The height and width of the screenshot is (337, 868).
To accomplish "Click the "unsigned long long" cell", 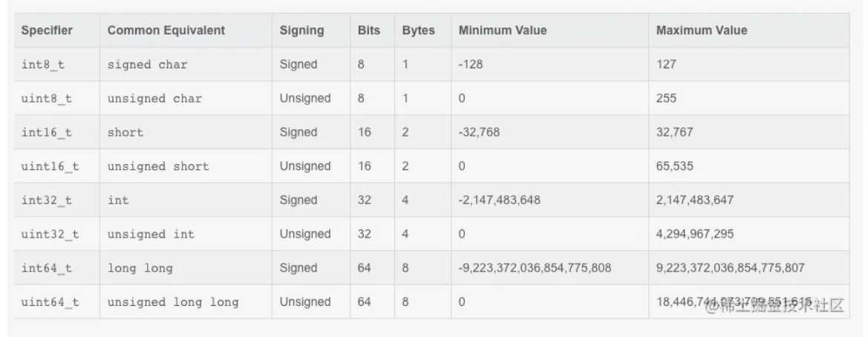I will (173, 302).
